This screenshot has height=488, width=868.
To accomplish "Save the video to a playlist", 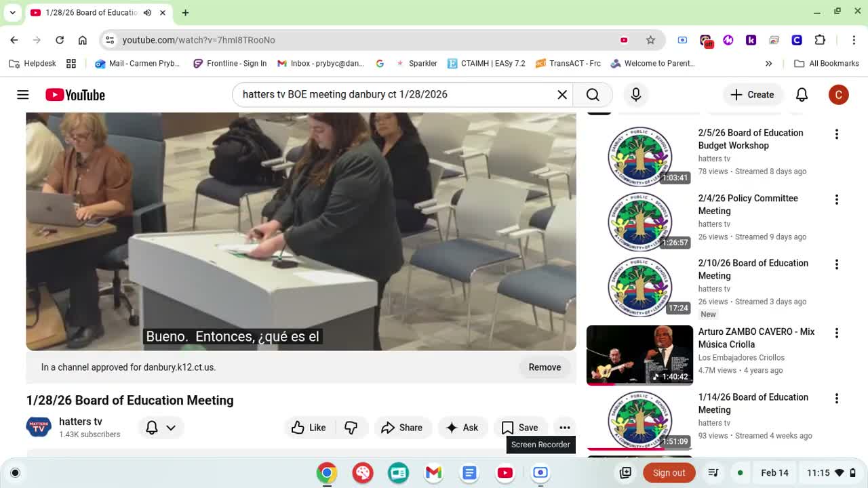I will point(520,428).
